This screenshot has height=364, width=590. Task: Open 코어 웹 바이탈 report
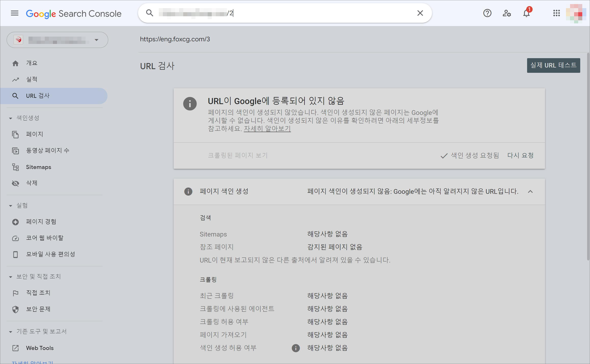[x=45, y=238]
